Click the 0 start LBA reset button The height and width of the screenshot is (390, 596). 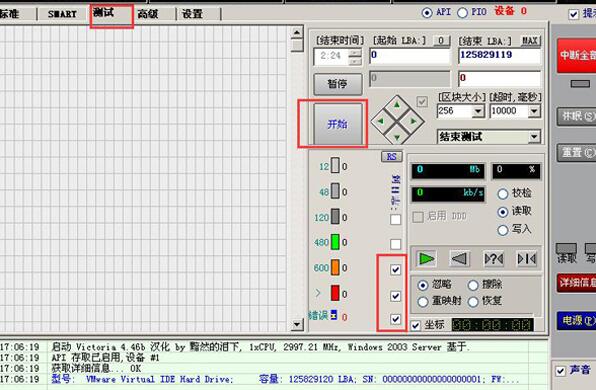441,41
